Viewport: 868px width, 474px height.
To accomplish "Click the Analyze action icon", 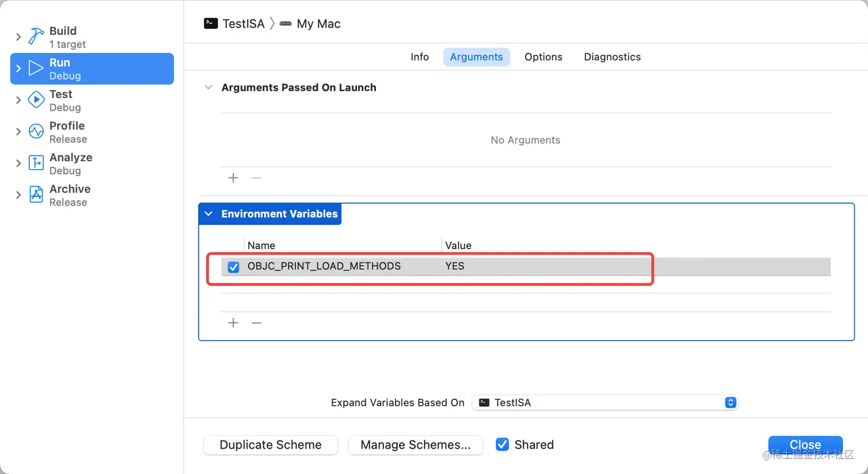I will (36, 163).
